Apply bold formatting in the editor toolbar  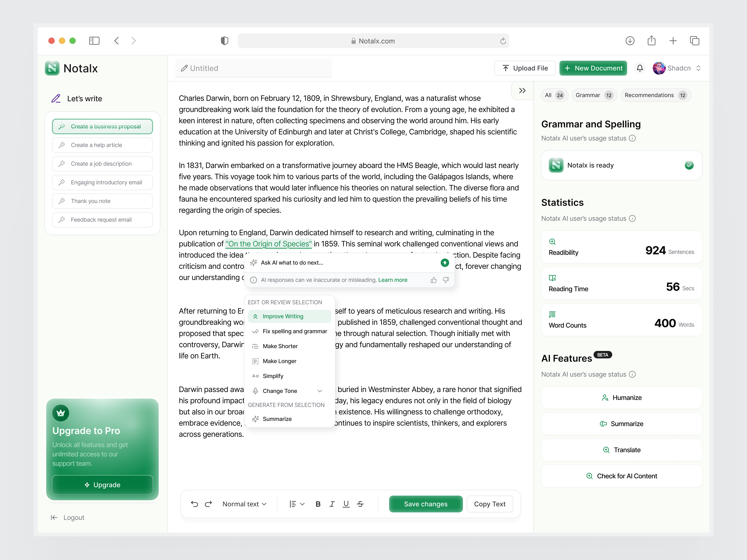point(318,504)
